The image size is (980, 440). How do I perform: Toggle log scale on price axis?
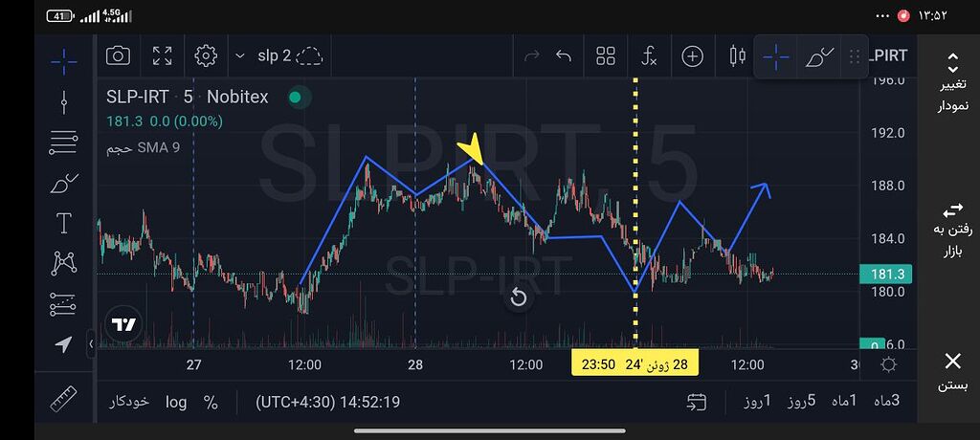click(176, 402)
